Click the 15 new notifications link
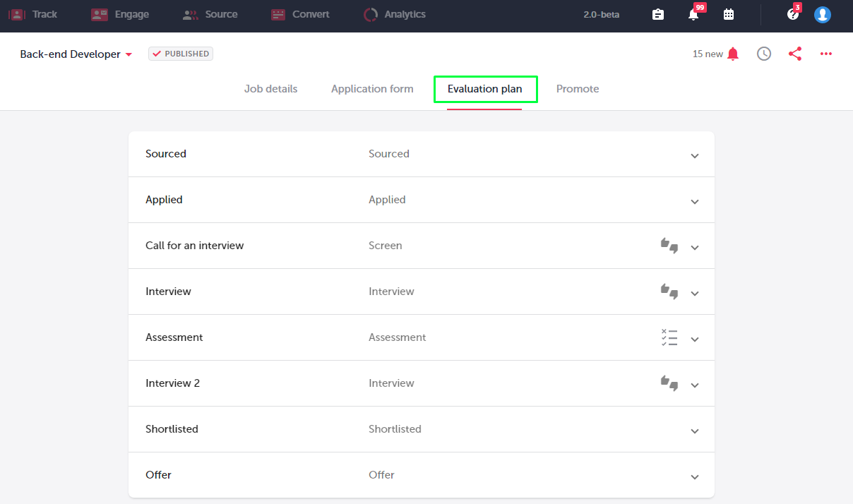The height and width of the screenshot is (504, 853). (708, 54)
